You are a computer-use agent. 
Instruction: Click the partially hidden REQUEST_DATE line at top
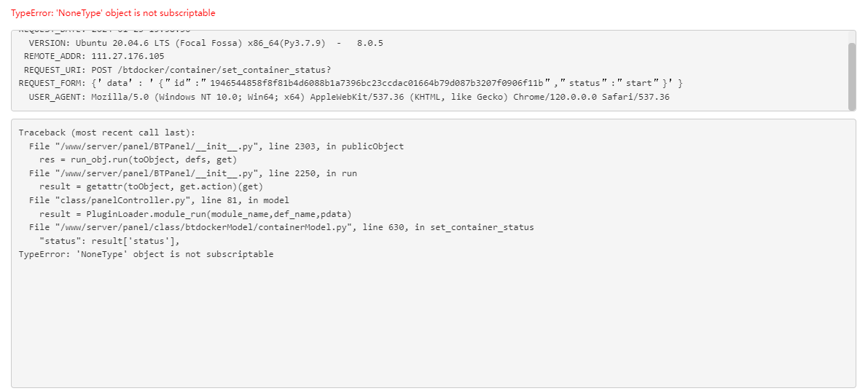click(105, 31)
